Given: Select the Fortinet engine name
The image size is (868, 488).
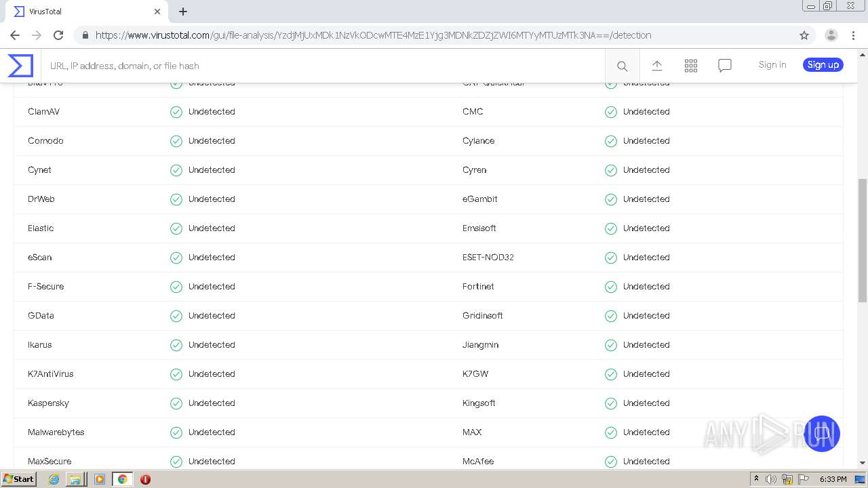Looking at the screenshot, I should [x=478, y=287].
